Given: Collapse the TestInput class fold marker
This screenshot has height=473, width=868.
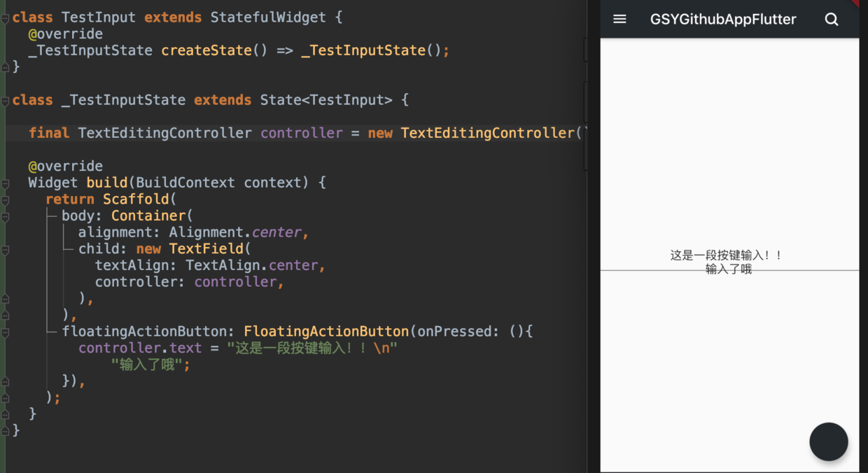Looking at the screenshot, I should (5, 17).
